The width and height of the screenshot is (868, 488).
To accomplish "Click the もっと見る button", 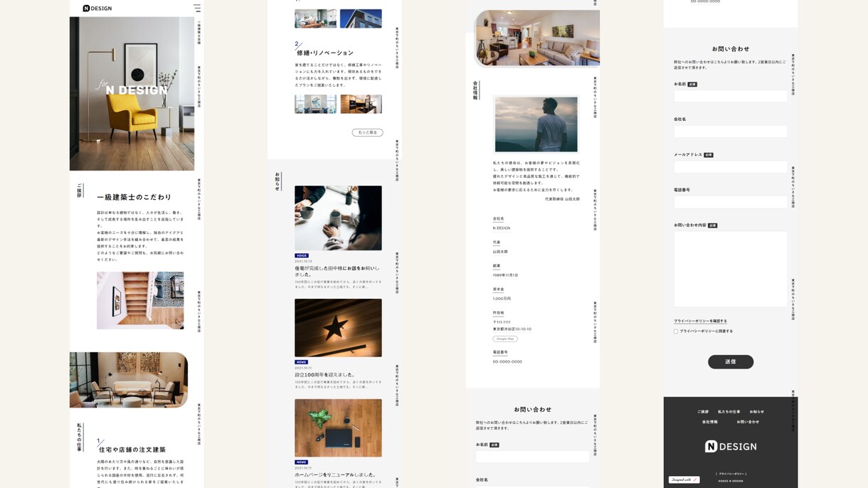I will (x=367, y=132).
